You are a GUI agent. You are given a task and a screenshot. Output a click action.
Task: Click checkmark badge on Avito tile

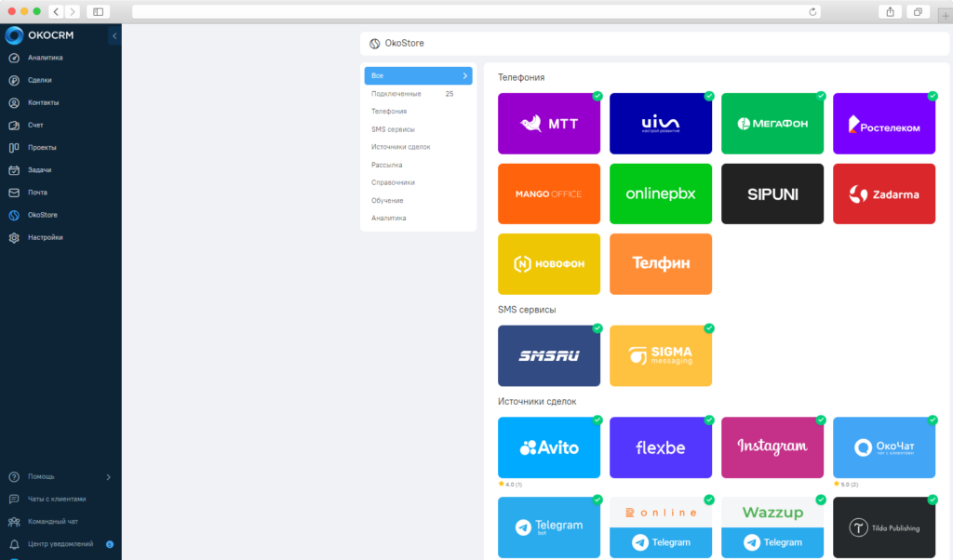pyautogui.click(x=597, y=420)
